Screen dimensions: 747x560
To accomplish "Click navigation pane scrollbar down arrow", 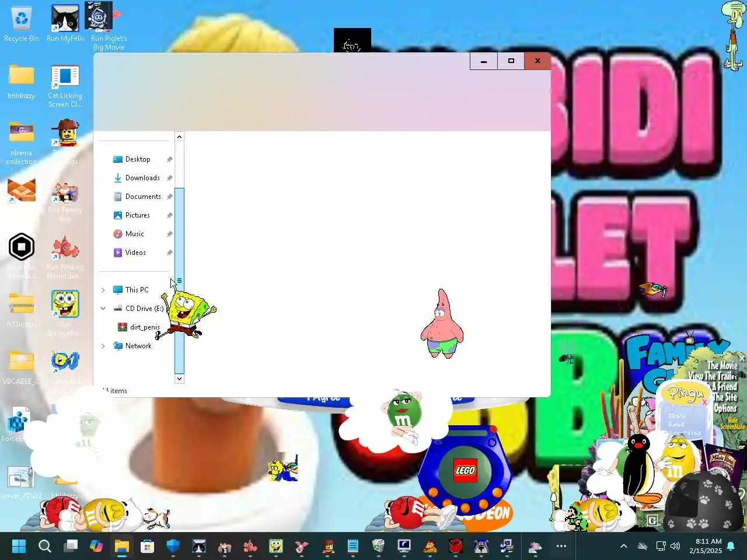I will pyautogui.click(x=179, y=379).
